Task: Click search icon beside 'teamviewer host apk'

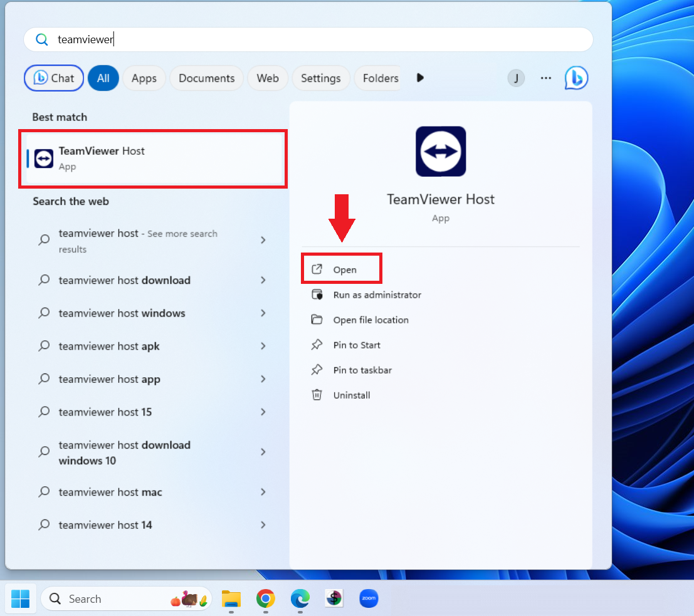Action: 44,346
